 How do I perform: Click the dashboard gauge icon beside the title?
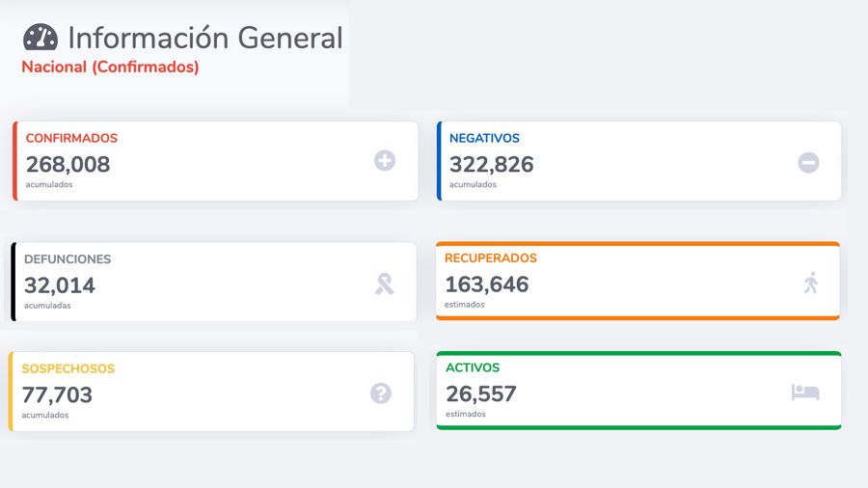(41, 38)
